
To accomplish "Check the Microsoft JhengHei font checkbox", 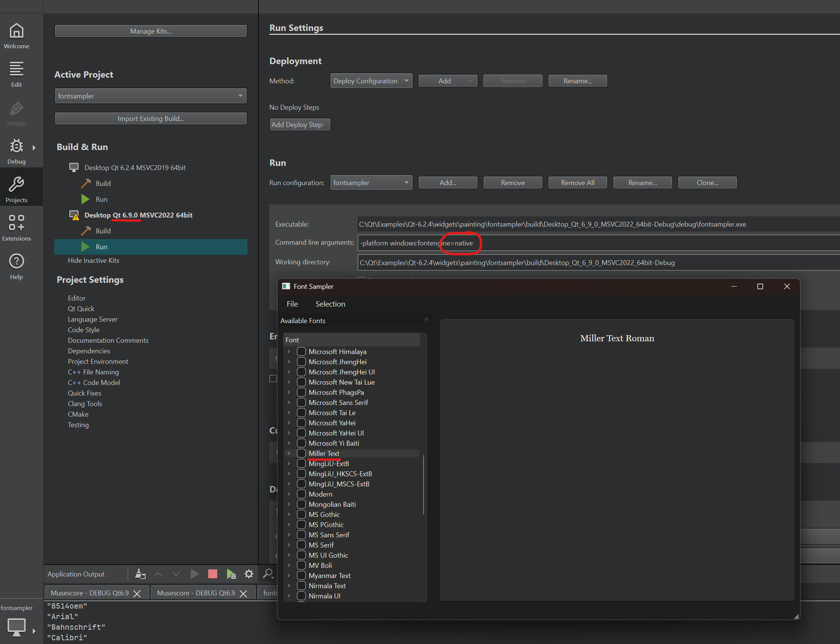I will pyautogui.click(x=301, y=362).
